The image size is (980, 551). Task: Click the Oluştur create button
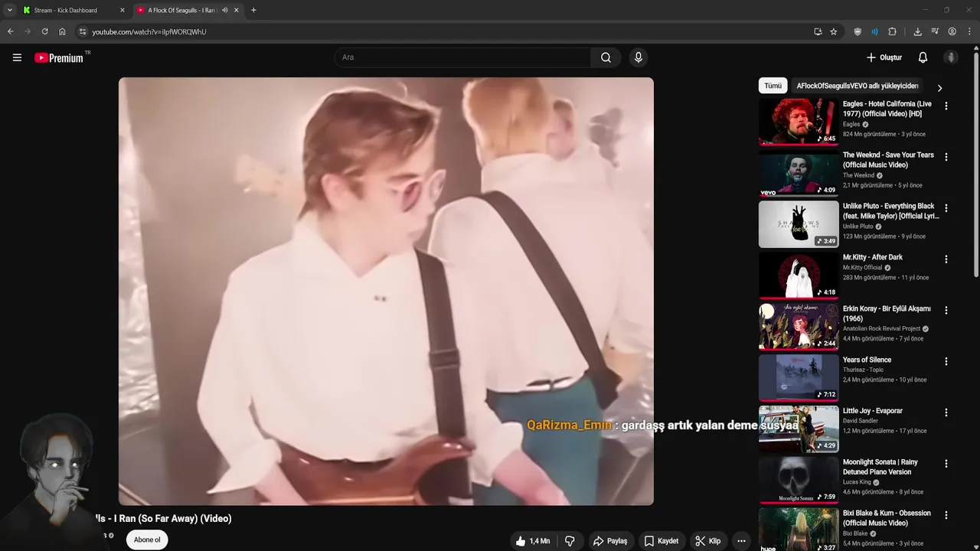pyautogui.click(x=884, y=57)
